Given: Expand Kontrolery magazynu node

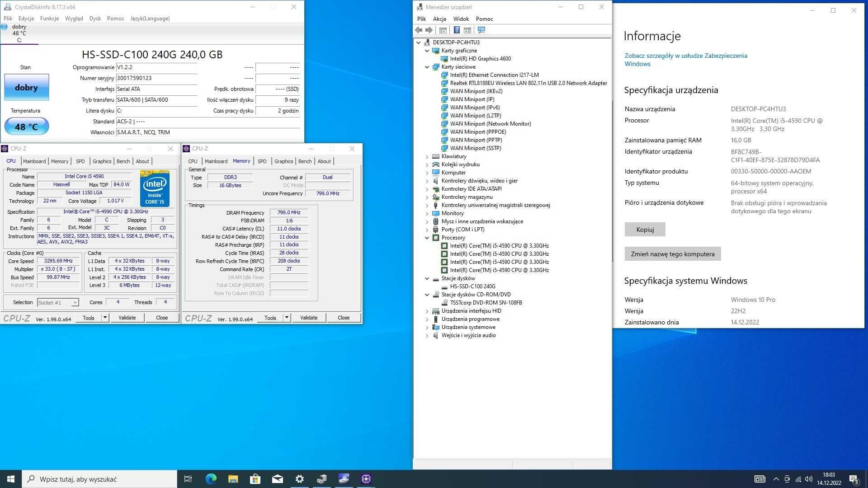Looking at the screenshot, I should (427, 197).
